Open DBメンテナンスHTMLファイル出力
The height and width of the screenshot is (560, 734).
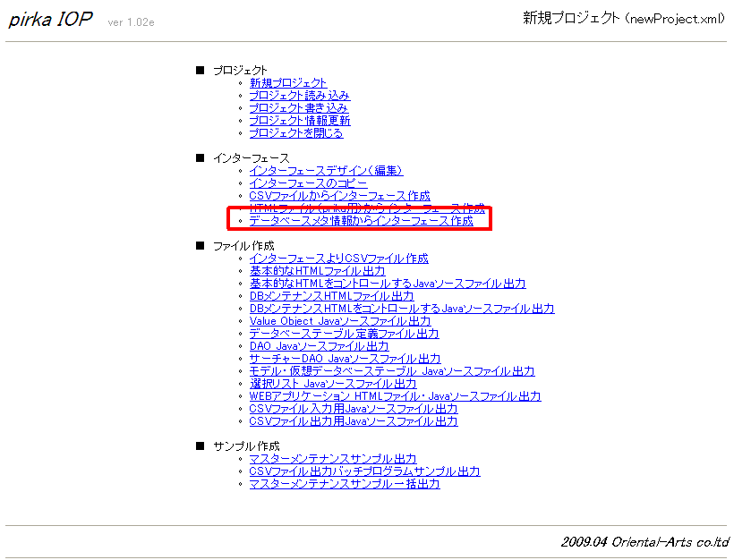[331, 296]
